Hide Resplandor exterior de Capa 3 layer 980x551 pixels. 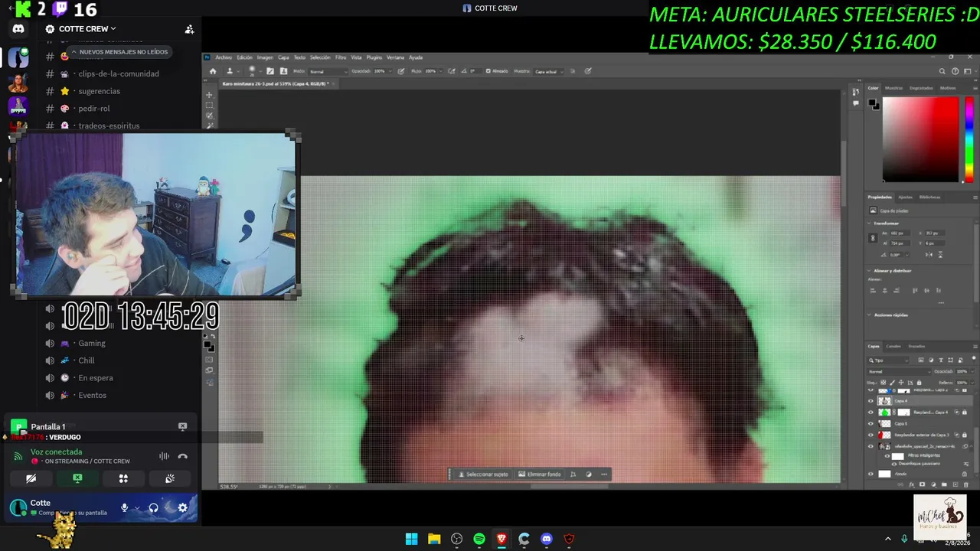[x=871, y=435]
